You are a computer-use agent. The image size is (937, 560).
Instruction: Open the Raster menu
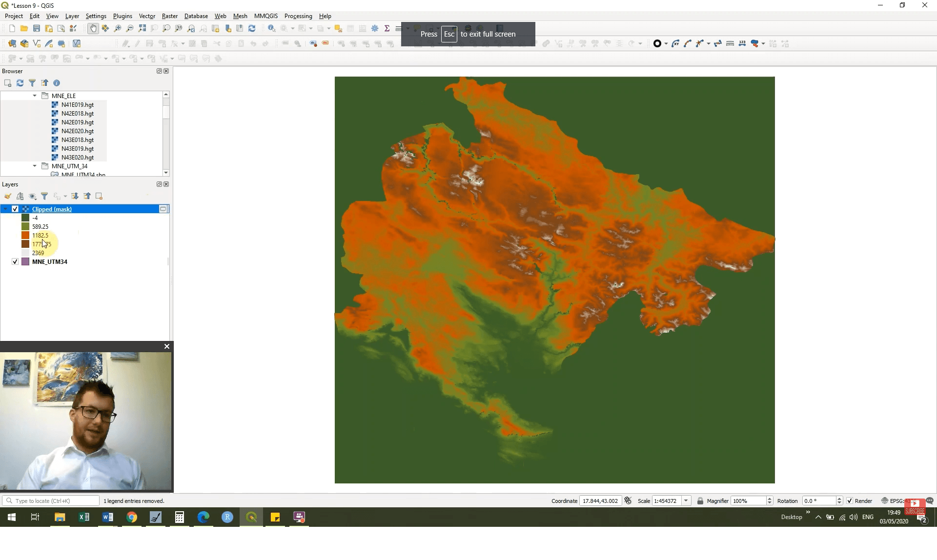coord(169,16)
